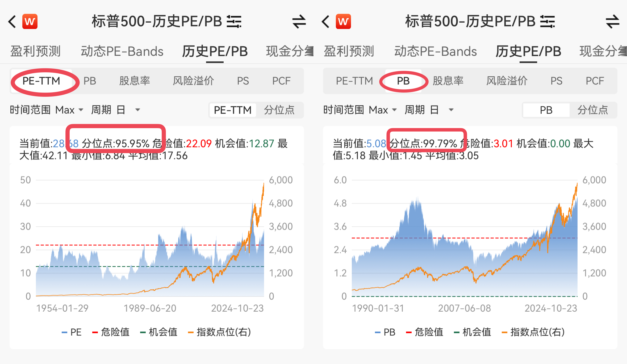Switch to the 动态PE-Bands tab in the left panel
Image resolution: width=627 pixels, height=364 pixels.
(122, 51)
